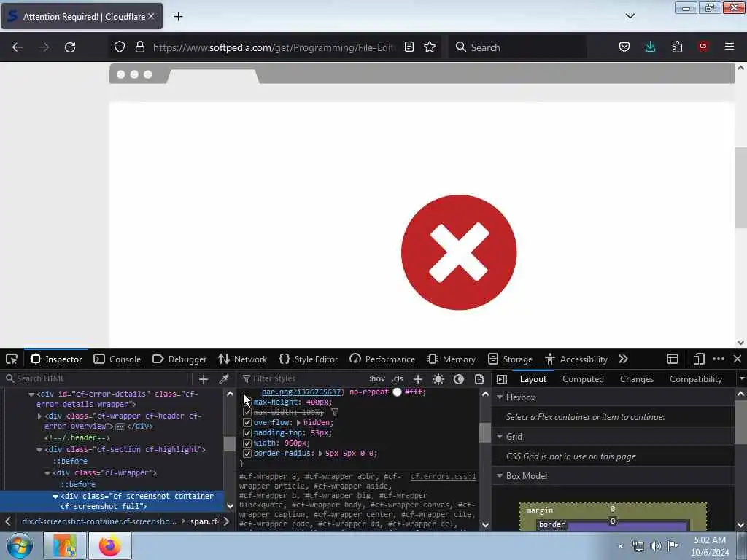Screen dimensions: 747x560
Task: Toggle print media simulation page icon
Action: click(479, 379)
